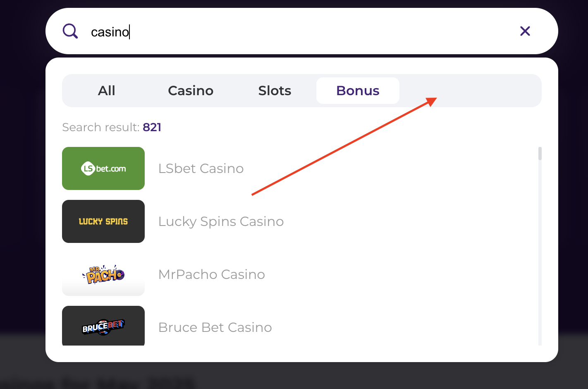The image size is (588, 389).
Task: Click the search result count 821
Action: [x=152, y=127]
